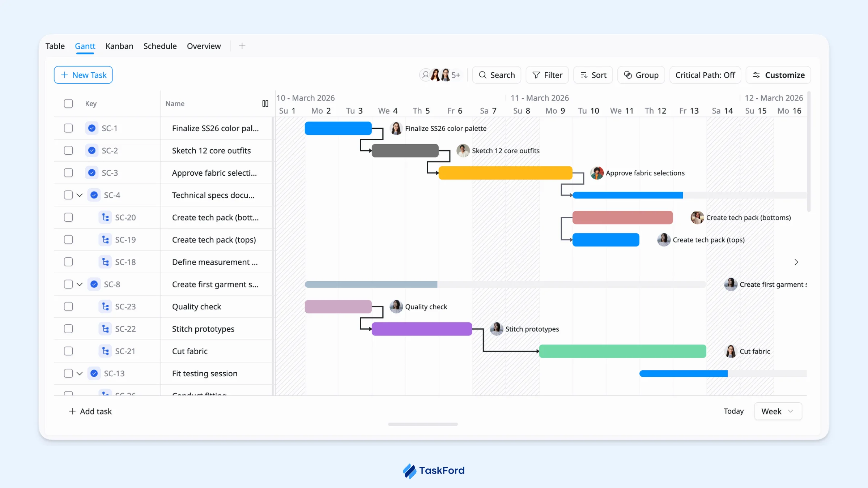Click assignee avatar beside Stitch prototypes bar

pos(497,329)
